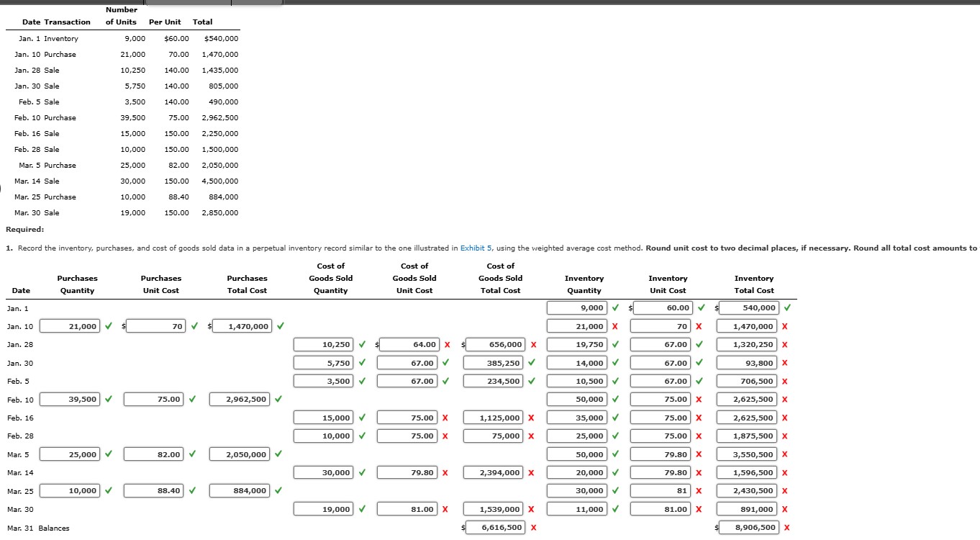Viewport: 980px width, 540px height.
Task: Edit Mar. 5 Purchases Total Cost 2,050,000
Action: click(240, 454)
